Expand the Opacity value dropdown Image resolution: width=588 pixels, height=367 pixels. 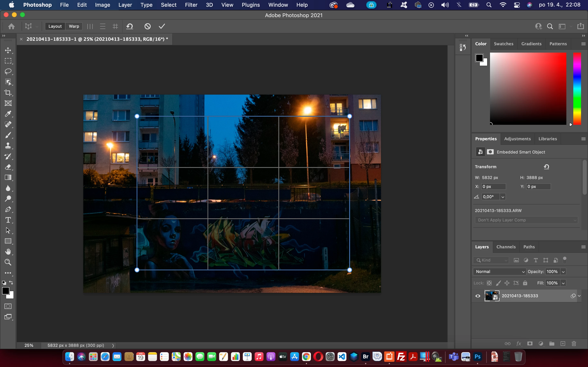(x=563, y=272)
